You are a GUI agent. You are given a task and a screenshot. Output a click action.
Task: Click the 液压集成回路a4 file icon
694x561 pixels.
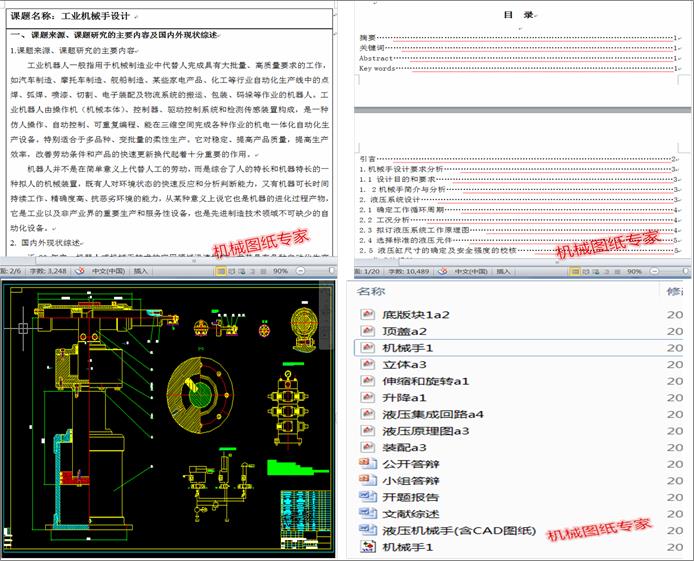point(367,414)
